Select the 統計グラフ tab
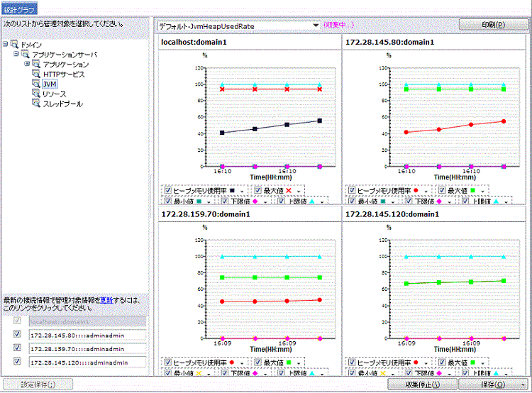 18,9
